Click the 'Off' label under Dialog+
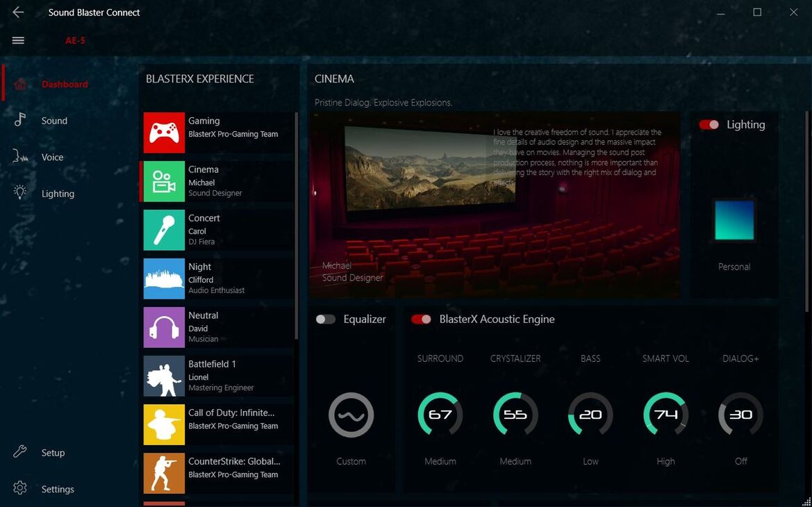The image size is (812, 507). point(741,461)
